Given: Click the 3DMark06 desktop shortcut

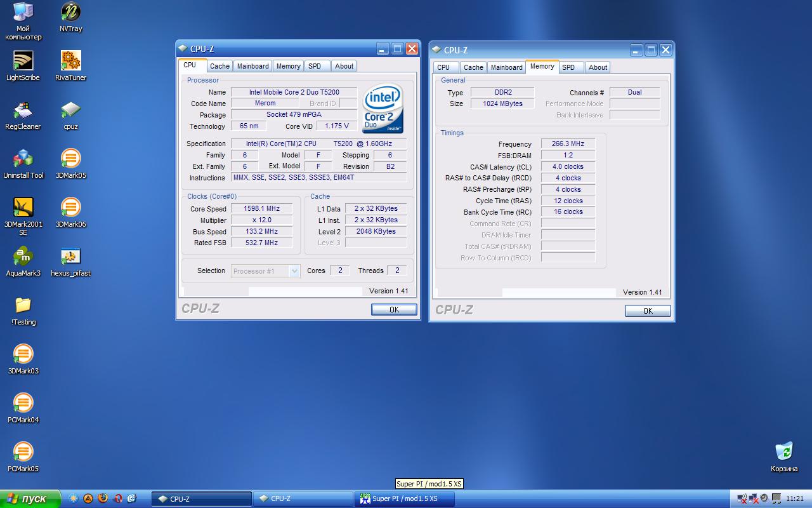Looking at the screenshot, I should point(70,213).
